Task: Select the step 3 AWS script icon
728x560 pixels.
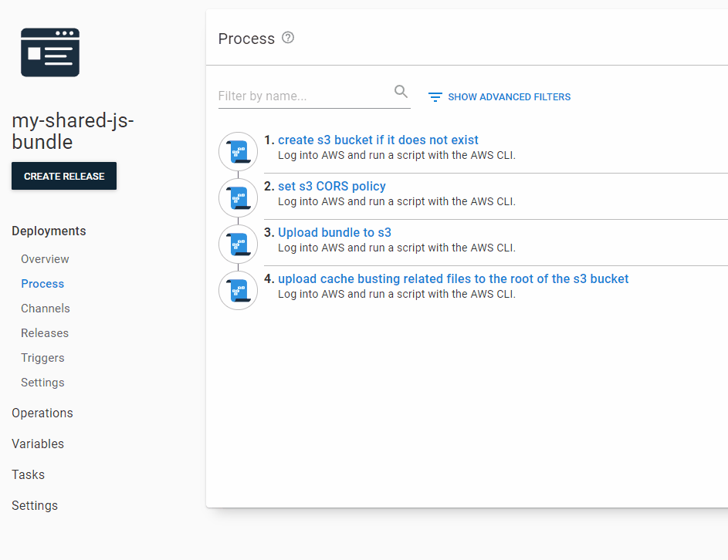Action: coord(239,245)
